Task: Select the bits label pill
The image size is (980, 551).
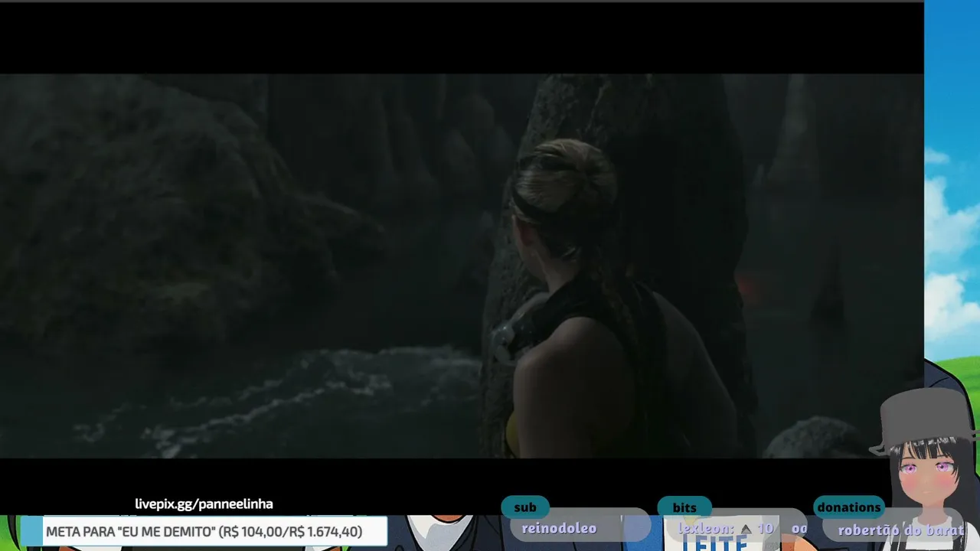Action: 684,507
